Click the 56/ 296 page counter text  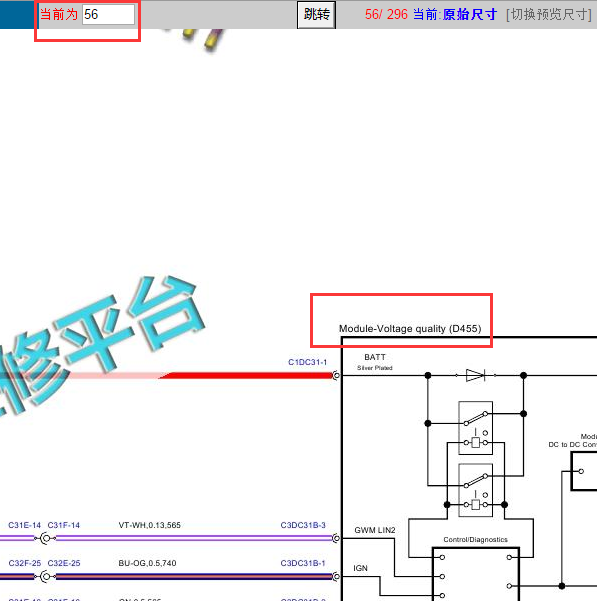pos(386,15)
